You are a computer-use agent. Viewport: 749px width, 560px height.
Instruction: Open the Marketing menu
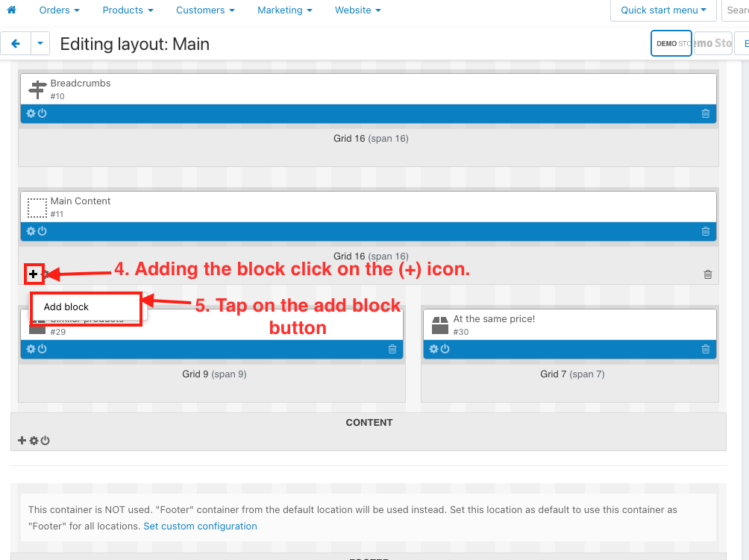285,10
